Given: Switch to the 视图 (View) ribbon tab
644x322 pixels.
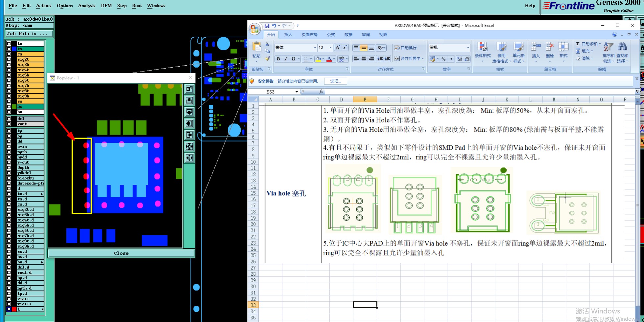Looking at the screenshot, I should click(383, 34).
